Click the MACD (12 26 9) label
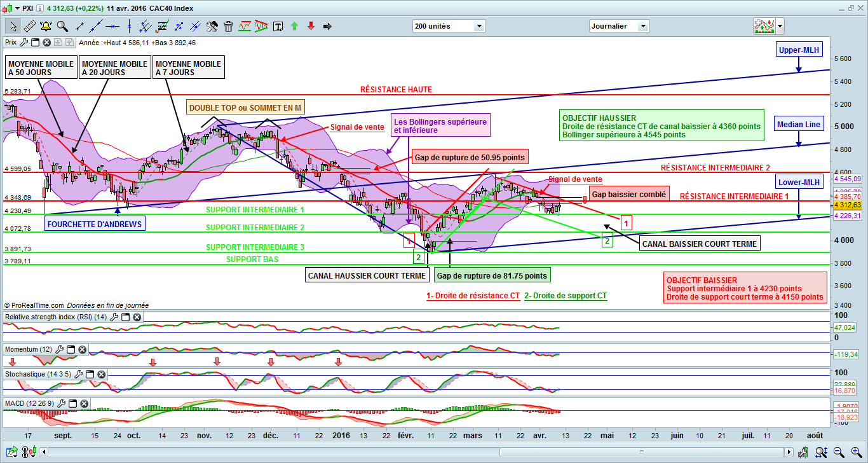Screen dimensions: 868x463 click(29, 403)
